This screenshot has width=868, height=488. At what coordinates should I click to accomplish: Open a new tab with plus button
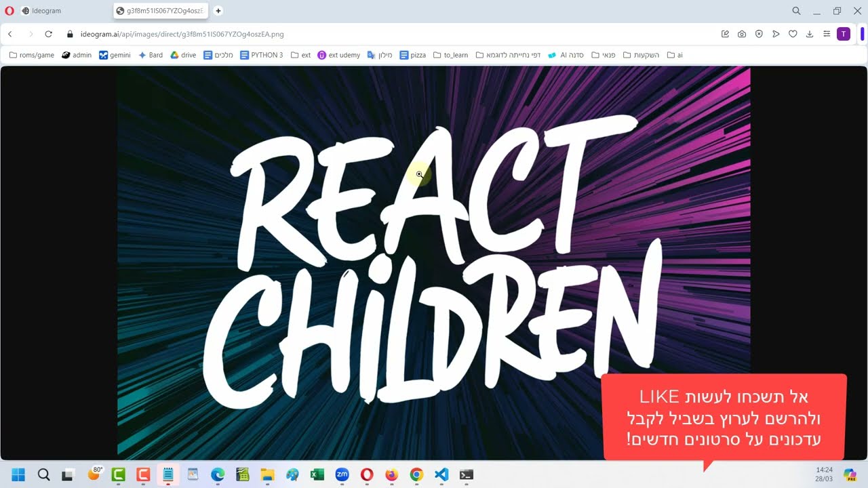point(218,11)
